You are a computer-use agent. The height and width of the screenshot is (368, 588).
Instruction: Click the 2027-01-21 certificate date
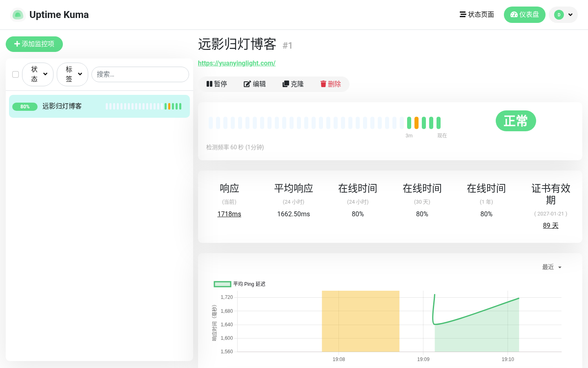coord(551,213)
